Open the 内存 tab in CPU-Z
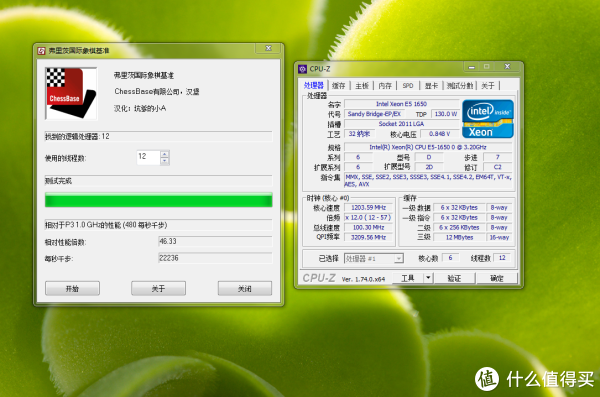 coord(385,86)
